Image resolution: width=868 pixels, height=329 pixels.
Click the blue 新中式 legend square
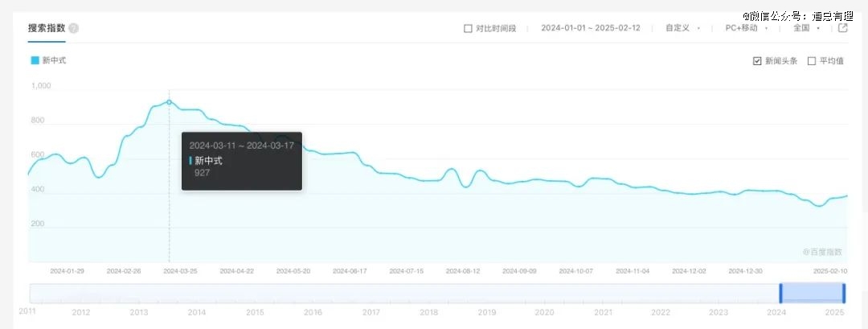click(35, 60)
